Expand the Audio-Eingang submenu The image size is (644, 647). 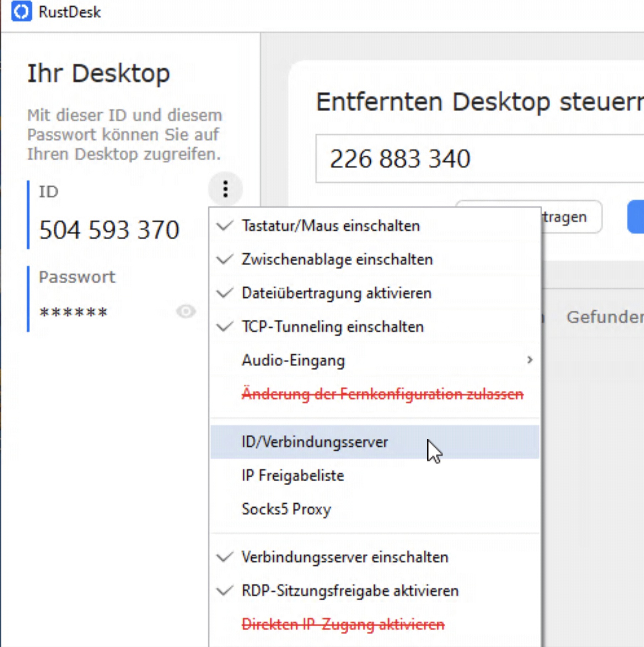[x=293, y=360]
